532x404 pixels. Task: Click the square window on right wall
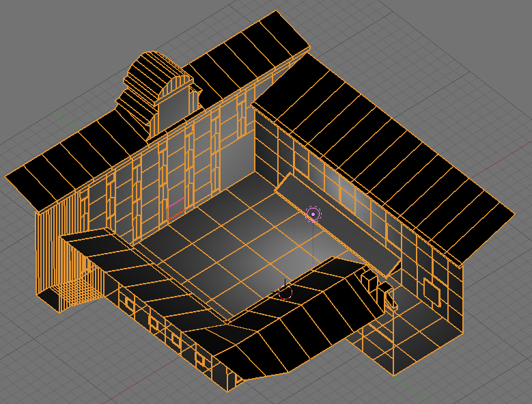(x=432, y=291)
